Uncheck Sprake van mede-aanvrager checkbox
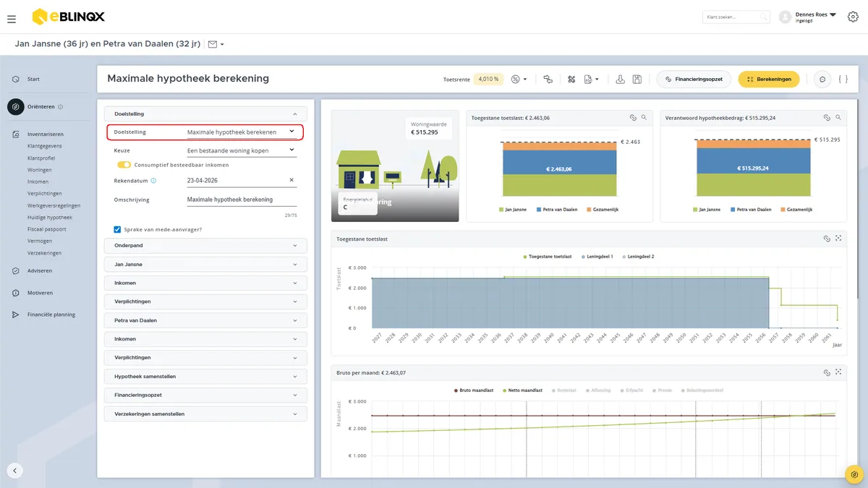Viewport: 868px width, 488px height. click(x=118, y=230)
